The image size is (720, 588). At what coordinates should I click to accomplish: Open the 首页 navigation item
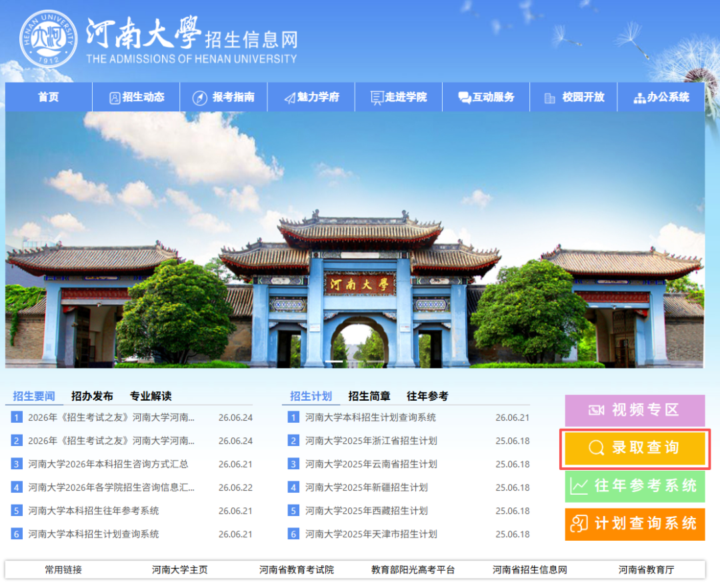point(49,97)
